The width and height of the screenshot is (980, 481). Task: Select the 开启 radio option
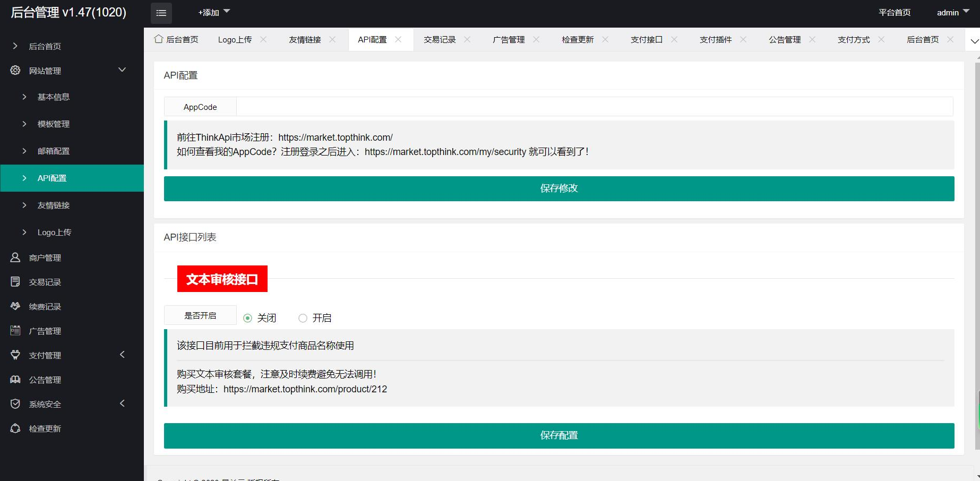coord(303,318)
